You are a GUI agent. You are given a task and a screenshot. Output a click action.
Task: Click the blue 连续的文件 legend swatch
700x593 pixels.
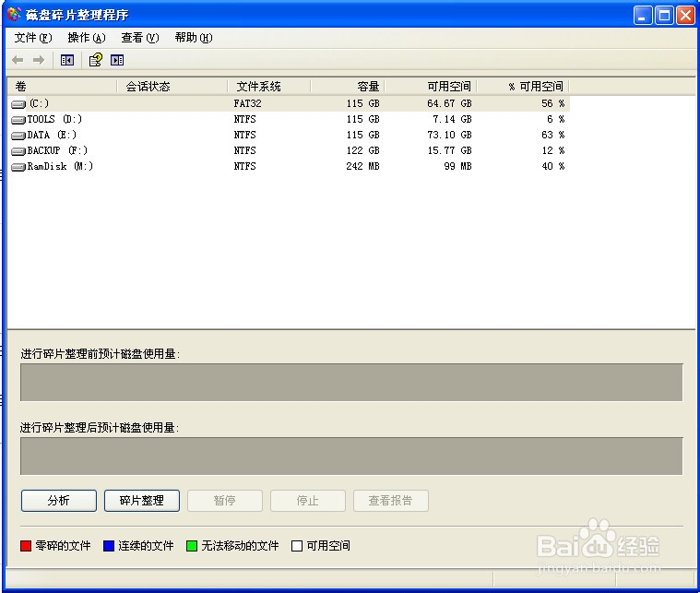pyautogui.click(x=109, y=546)
